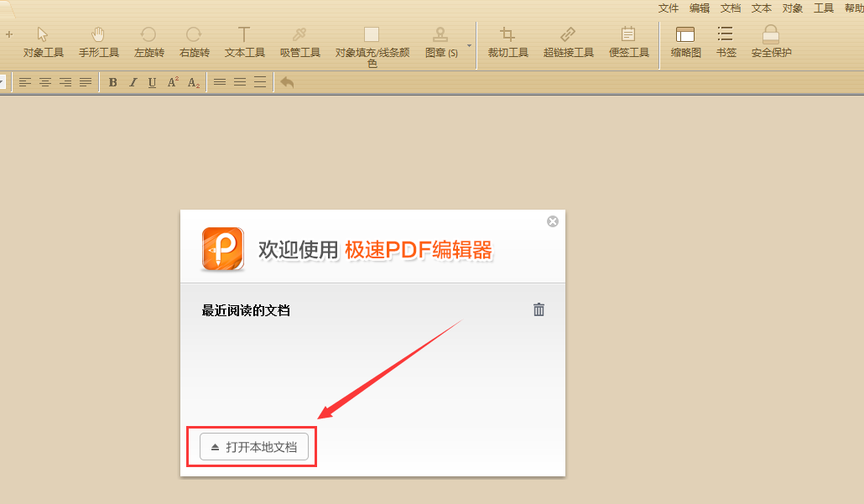Align text left
Image resolution: width=864 pixels, height=504 pixels.
(25, 82)
